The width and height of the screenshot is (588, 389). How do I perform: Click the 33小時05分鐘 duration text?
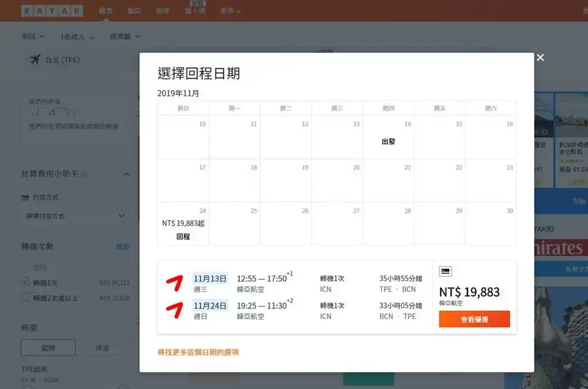pyautogui.click(x=400, y=306)
